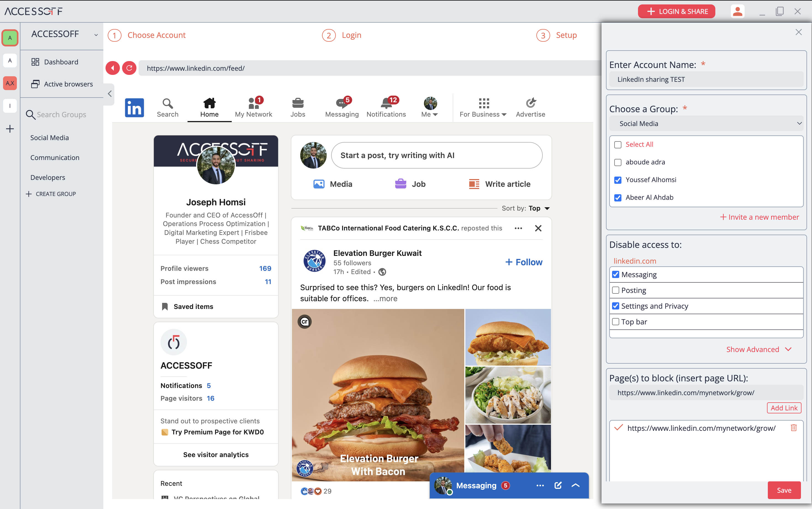Expand Show Advanced options
The height and width of the screenshot is (509, 812).
coord(759,350)
